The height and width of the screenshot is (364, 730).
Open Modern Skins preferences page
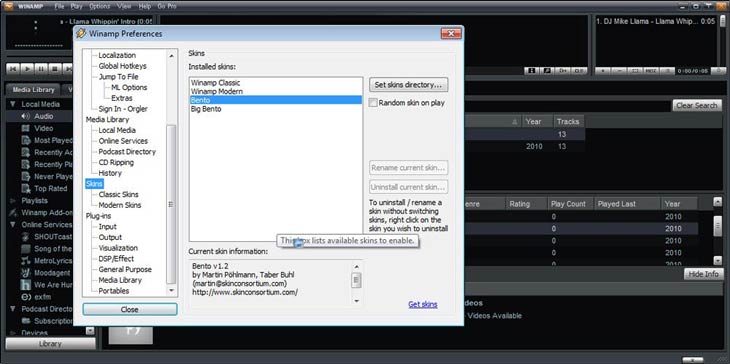point(120,205)
